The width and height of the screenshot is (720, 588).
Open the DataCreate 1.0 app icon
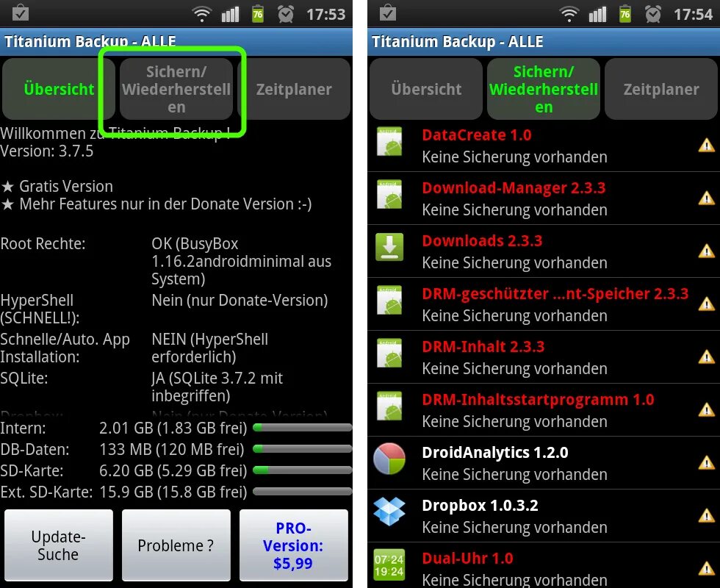(x=389, y=141)
